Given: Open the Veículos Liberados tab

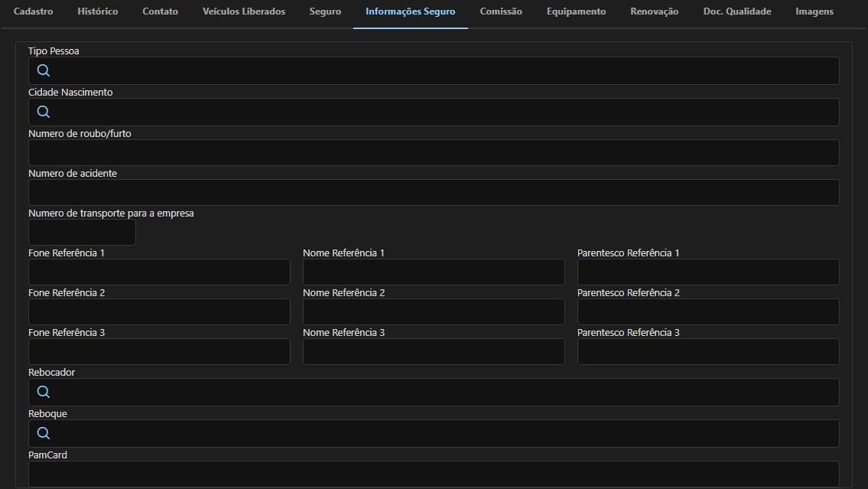Looking at the screenshot, I should [243, 11].
